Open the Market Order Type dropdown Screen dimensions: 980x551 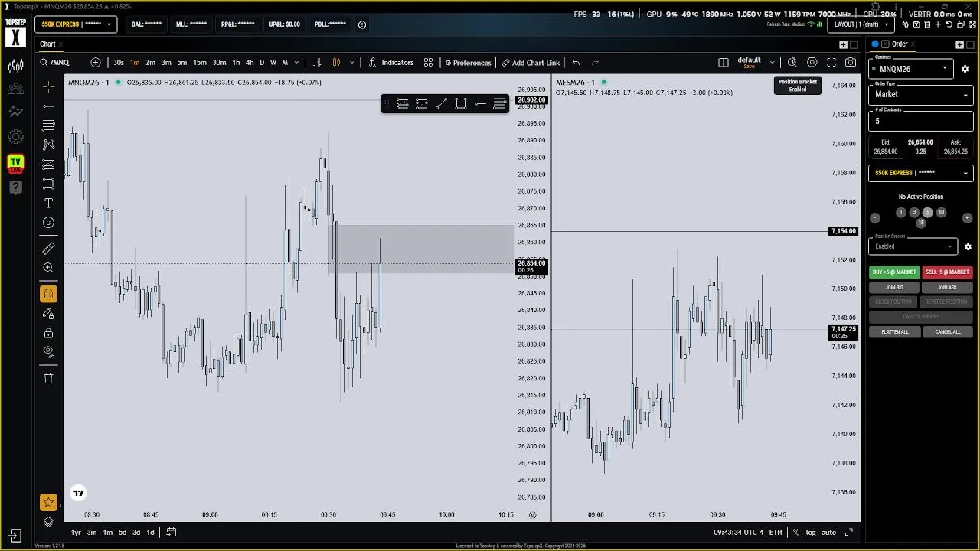[921, 94]
